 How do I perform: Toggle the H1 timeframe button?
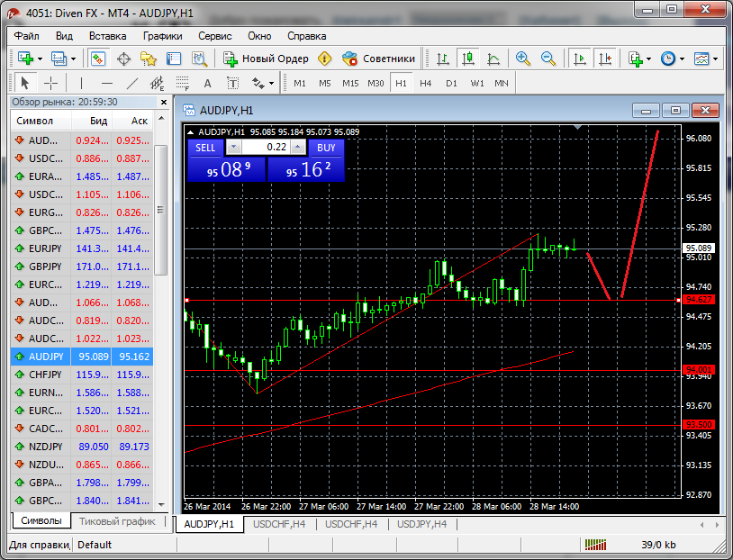click(x=401, y=83)
